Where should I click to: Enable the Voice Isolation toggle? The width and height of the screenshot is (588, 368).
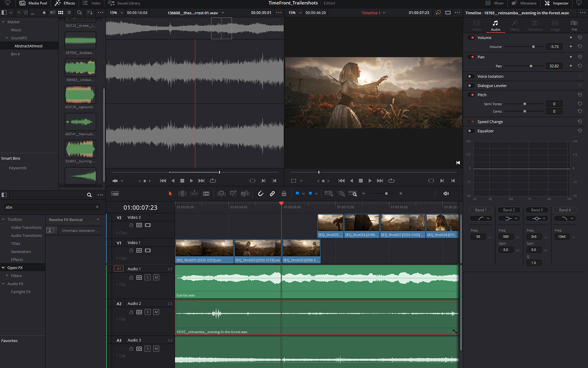coord(470,76)
